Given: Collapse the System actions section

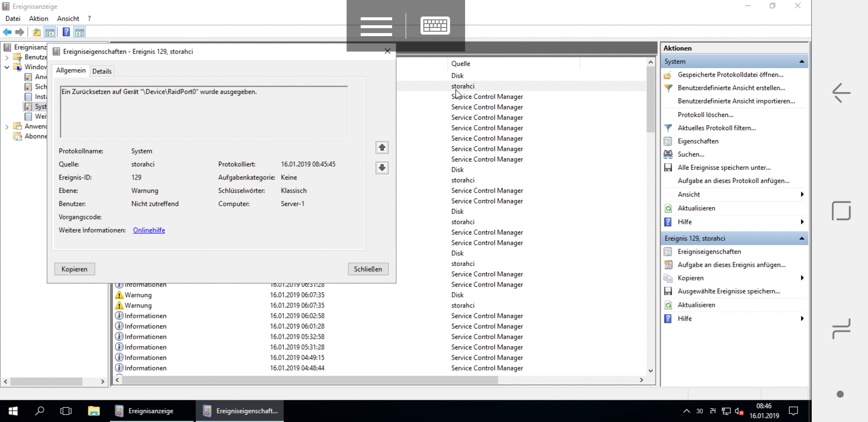Looking at the screenshot, I should tap(802, 62).
